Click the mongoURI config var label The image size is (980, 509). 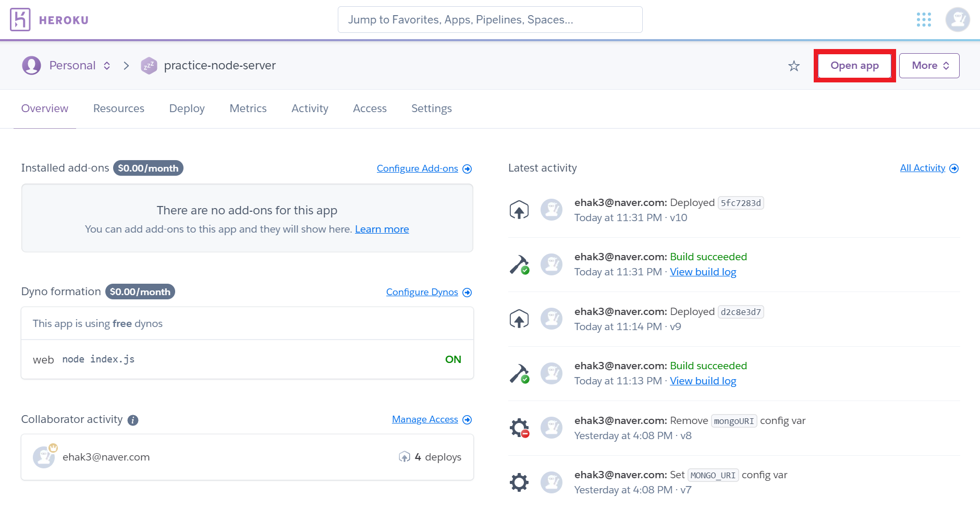tap(734, 421)
